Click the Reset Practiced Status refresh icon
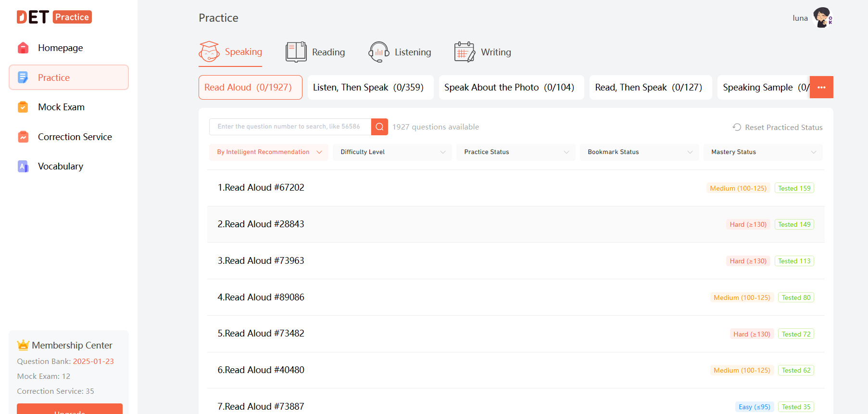Image resolution: width=868 pixels, height=414 pixels. pos(737,127)
